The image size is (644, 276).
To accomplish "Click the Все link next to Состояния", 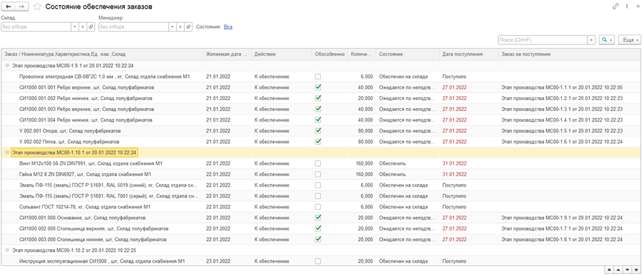I will 228,27.
